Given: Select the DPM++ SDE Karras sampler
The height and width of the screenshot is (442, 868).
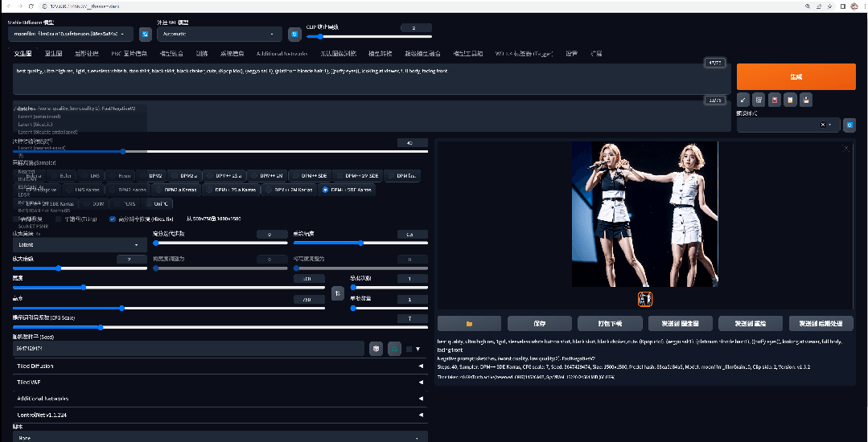Looking at the screenshot, I should pyautogui.click(x=347, y=190).
